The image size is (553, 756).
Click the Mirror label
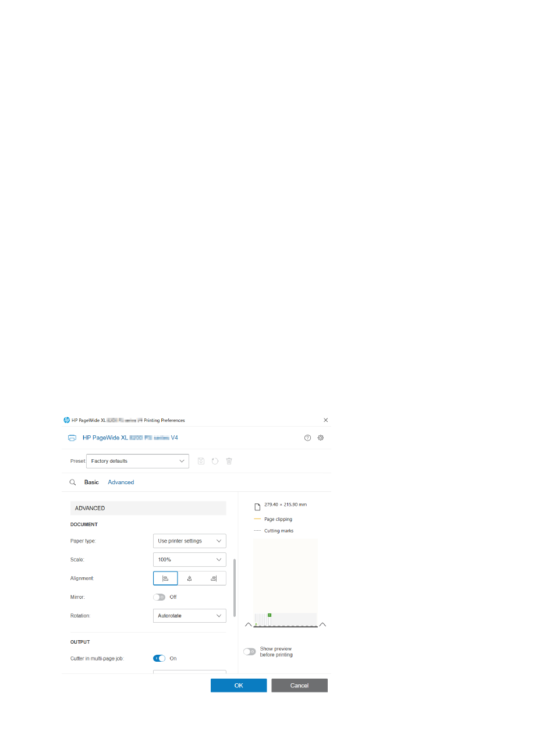coord(77,597)
